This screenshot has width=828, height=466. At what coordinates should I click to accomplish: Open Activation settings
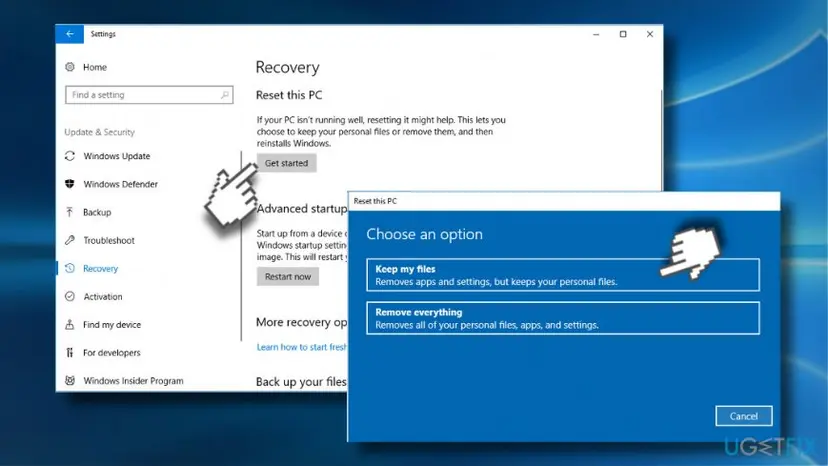103,296
